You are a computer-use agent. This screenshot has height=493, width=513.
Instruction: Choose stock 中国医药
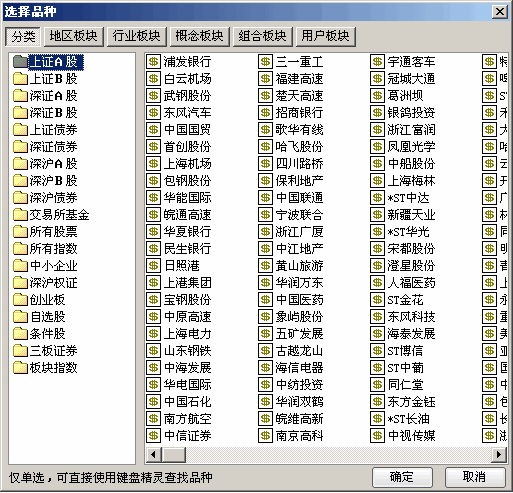coord(299,300)
